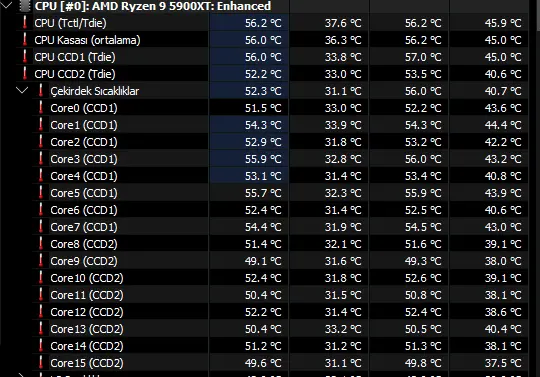Click thermometer icon of Core12 (CCD2)
The height and width of the screenshot is (377, 540).
(x=41, y=311)
